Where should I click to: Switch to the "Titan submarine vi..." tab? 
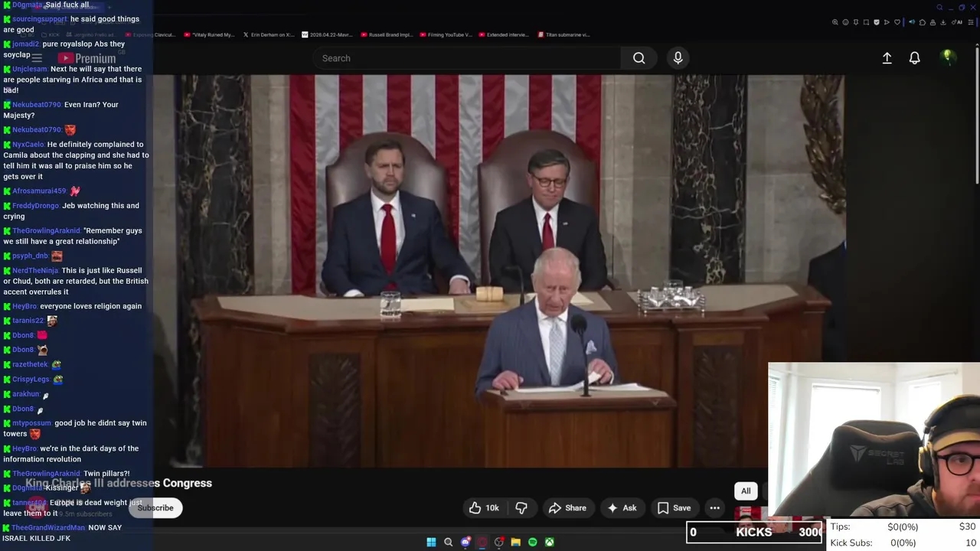(x=563, y=34)
